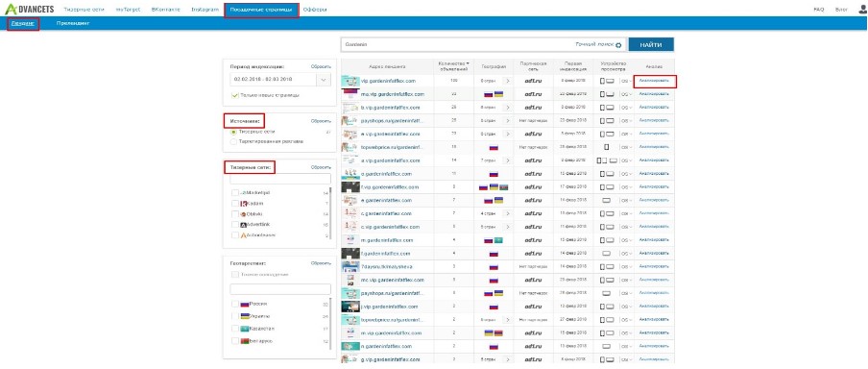Check the Advertlink network checkbox
The height and width of the screenshot is (369, 868).
(234, 225)
